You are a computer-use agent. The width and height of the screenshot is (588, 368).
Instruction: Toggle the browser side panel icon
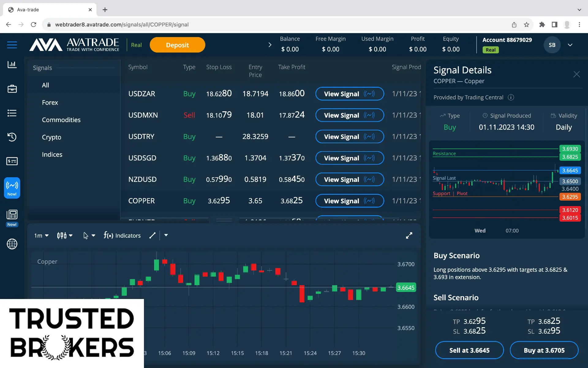[x=554, y=25]
